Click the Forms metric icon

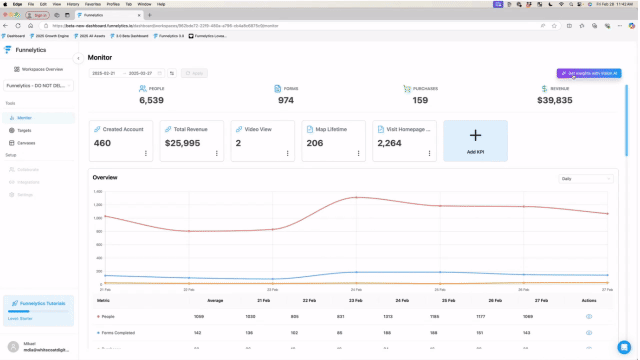(278, 89)
